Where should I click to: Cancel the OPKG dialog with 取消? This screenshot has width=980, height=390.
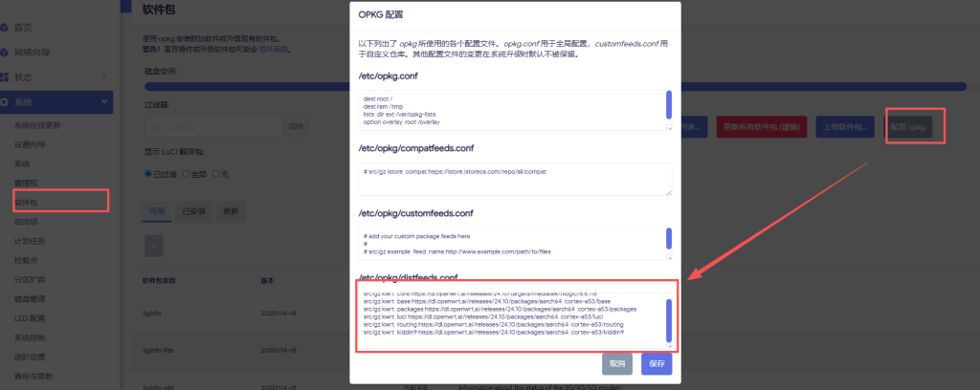(617, 364)
